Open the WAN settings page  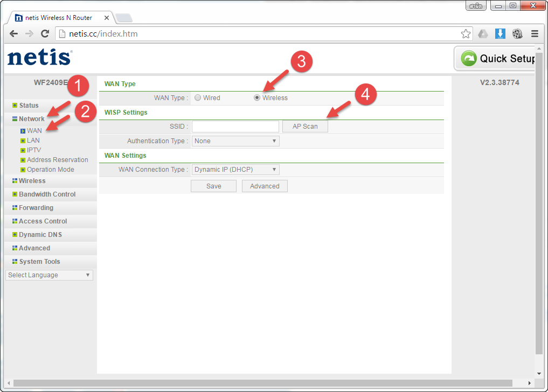click(34, 131)
